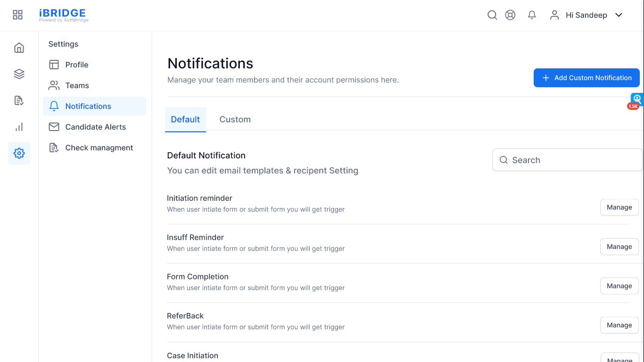This screenshot has height=362, width=644.
Task: Manage the Initiation reminder notification
Action: coord(619,207)
